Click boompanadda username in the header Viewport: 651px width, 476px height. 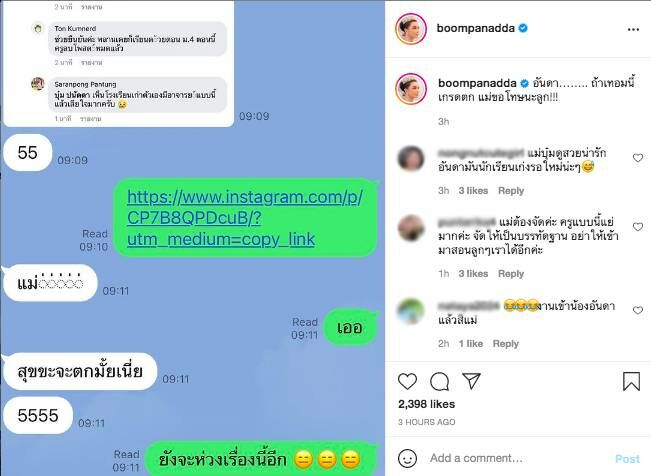tap(476, 28)
